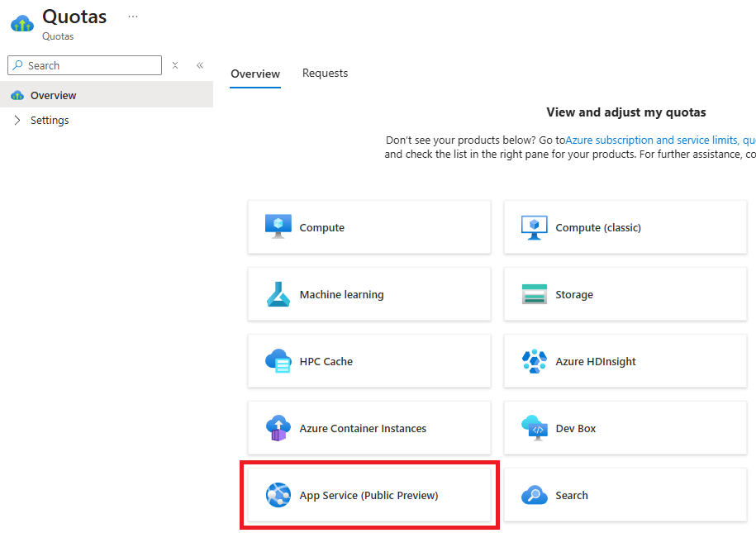Click the App Service globe icon
Viewport: 756px width, 533px height.
coord(278,495)
